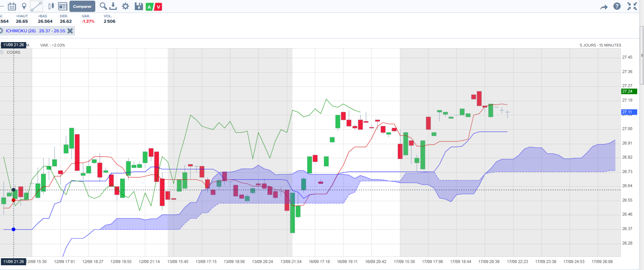Screen dimensions: 644x270
Task: Click the vertical scrollbar on right edge
Action: pos(642,56)
